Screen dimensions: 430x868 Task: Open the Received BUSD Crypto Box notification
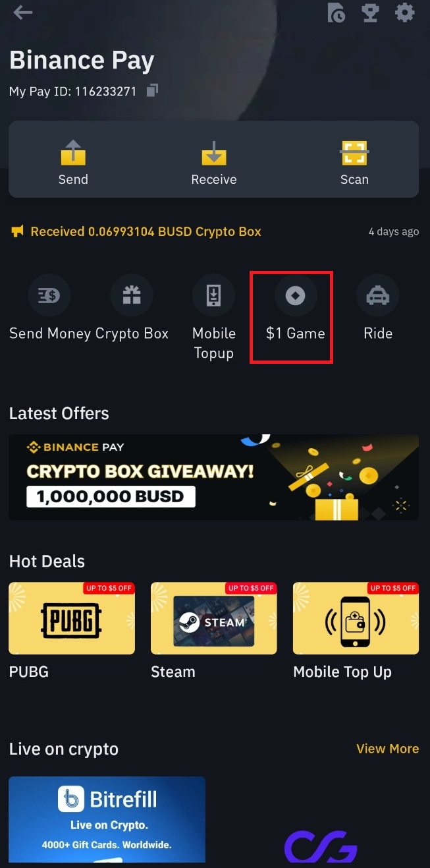click(x=146, y=231)
